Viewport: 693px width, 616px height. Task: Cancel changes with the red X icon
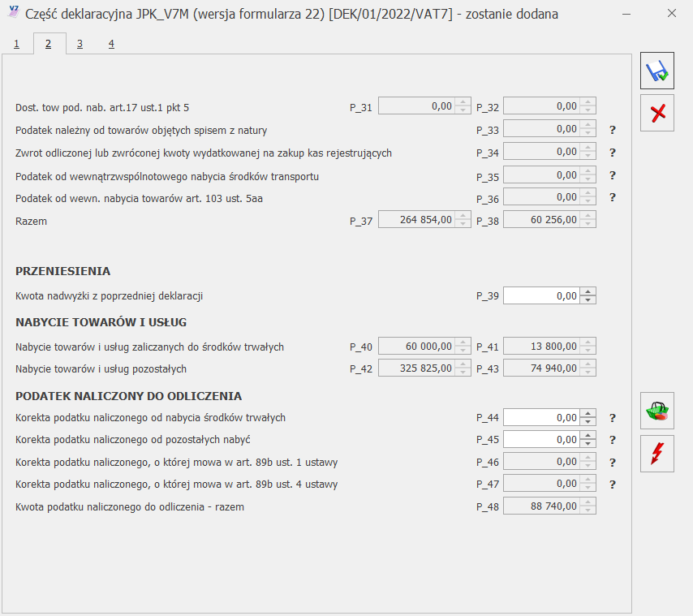point(657,113)
